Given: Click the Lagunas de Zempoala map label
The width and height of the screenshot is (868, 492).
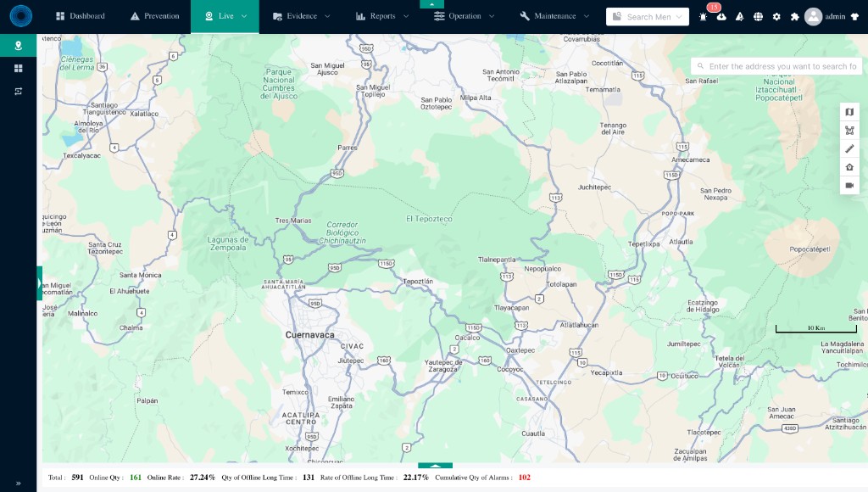Looking at the screenshot, I should pos(227,243).
